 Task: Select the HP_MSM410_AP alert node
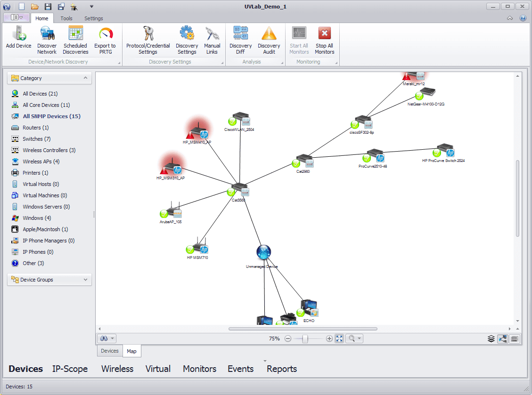pyautogui.click(x=198, y=130)
